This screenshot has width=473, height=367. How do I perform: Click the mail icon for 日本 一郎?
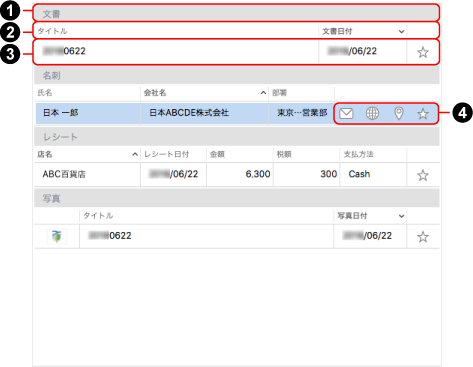346,114
